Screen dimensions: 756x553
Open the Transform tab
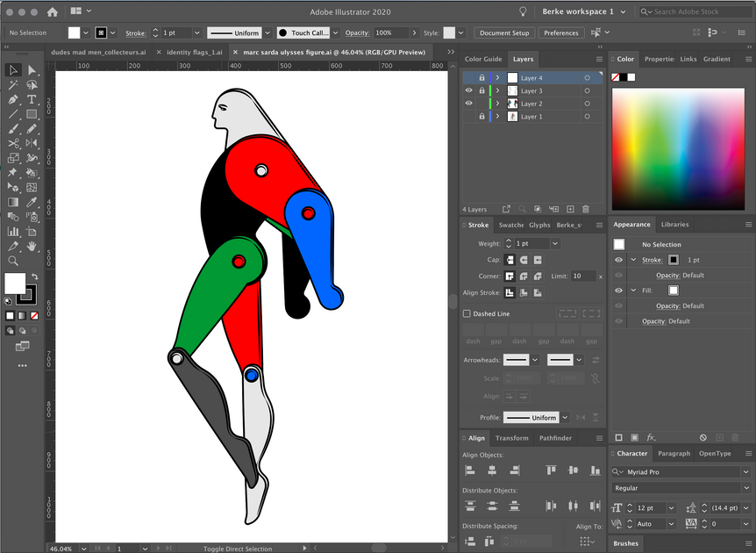[511, 438]
